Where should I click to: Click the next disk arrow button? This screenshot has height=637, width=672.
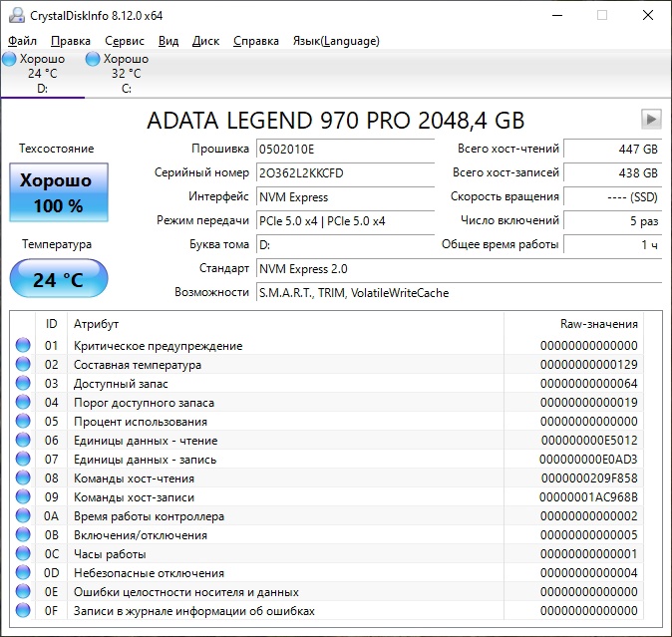point(651,119)
